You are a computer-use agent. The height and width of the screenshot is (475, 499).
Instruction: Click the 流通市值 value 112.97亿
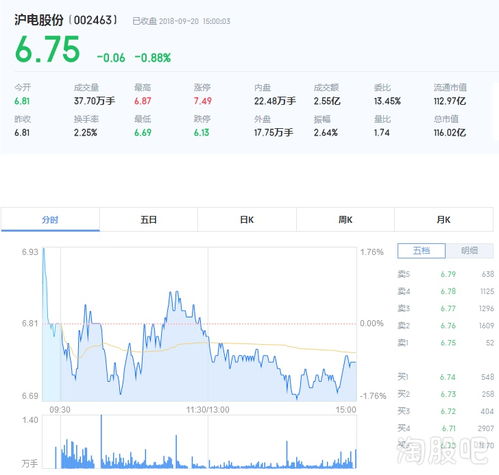click(x=450, y=101)
